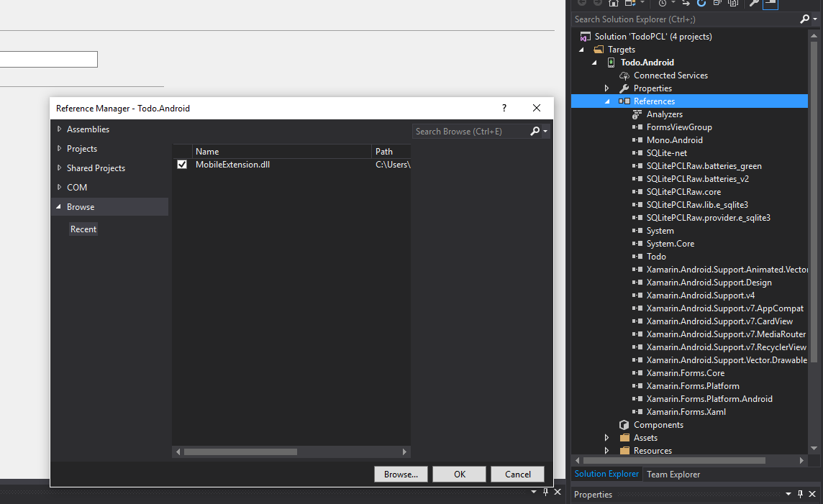Select the MobileExtension.dll row
This screenshot has width=823, height=504.
291,165
